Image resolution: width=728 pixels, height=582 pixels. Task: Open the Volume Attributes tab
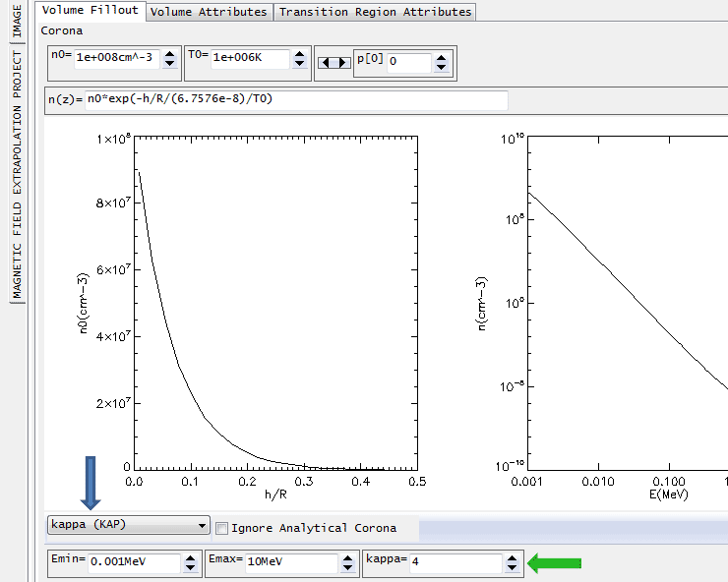[x=209, y=12]
